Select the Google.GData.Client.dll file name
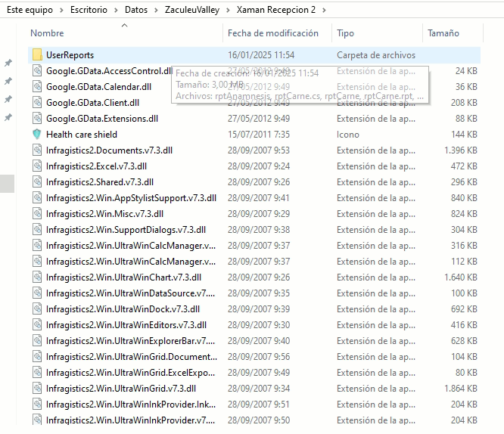This screenshot has width=504, height=434. 92,103
